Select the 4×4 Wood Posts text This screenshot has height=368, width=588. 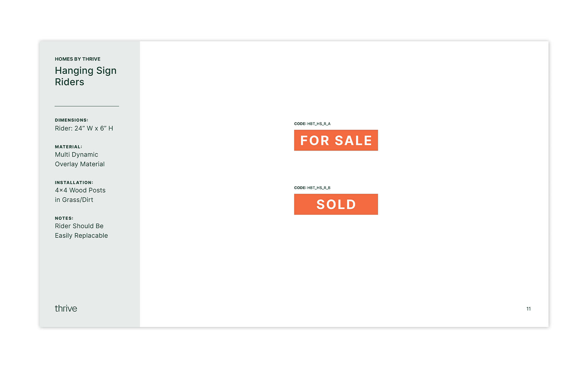click(x=80, y=190)
